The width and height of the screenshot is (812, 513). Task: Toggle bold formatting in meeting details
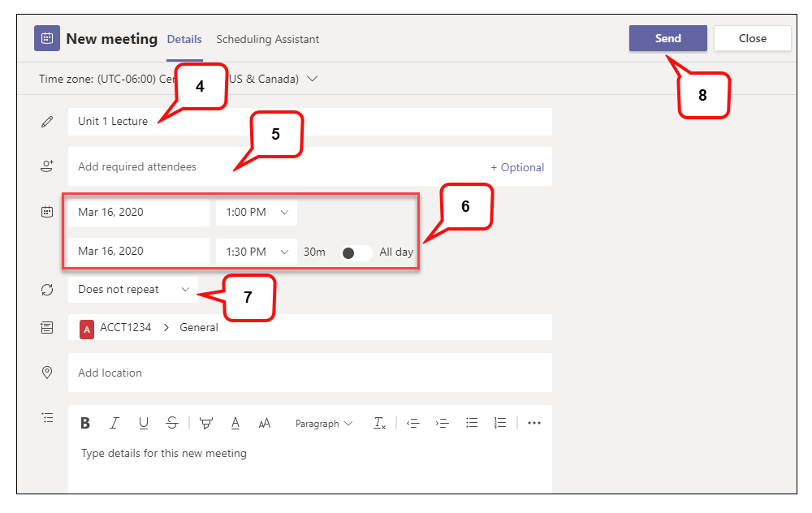pyautogui.click(x=85, y=423)
